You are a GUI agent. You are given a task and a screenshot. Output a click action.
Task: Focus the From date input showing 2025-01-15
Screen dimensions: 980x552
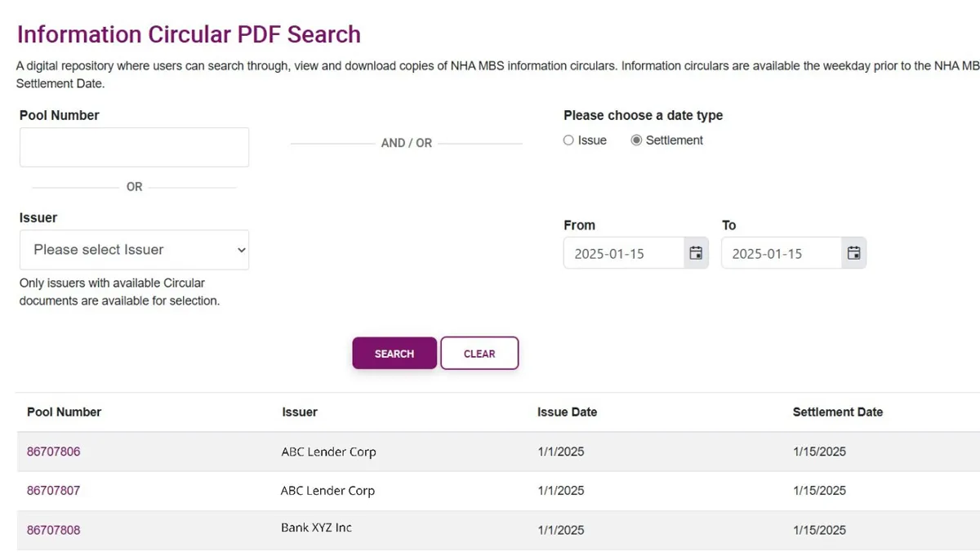(622, 253)
